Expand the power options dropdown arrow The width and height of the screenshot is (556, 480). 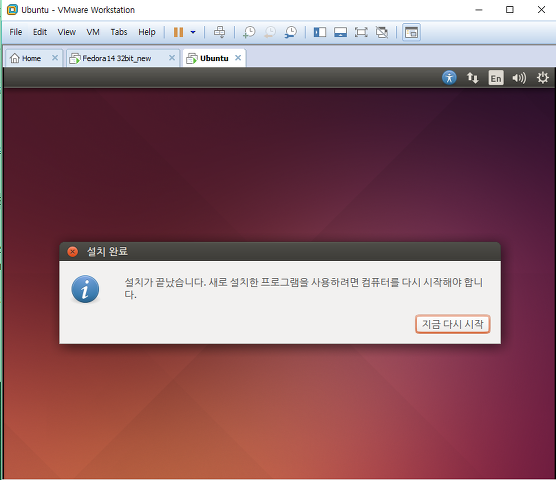pyautogui.click(x=193, y=32)
